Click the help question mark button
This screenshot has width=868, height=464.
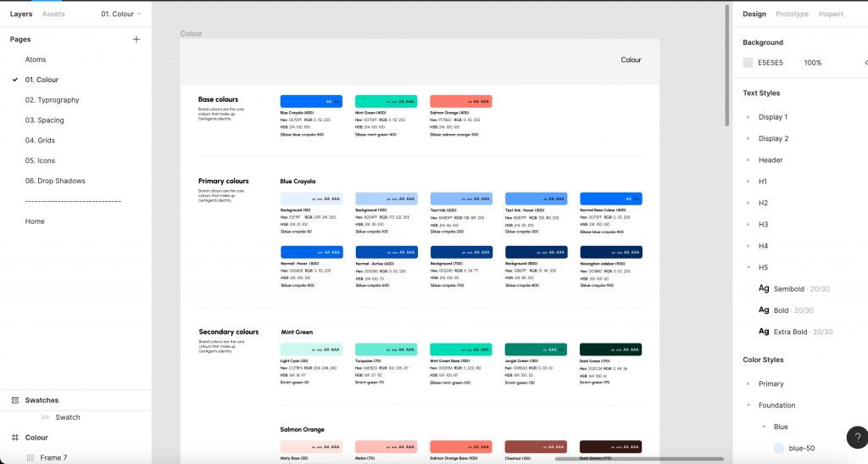tap(856, 437)
